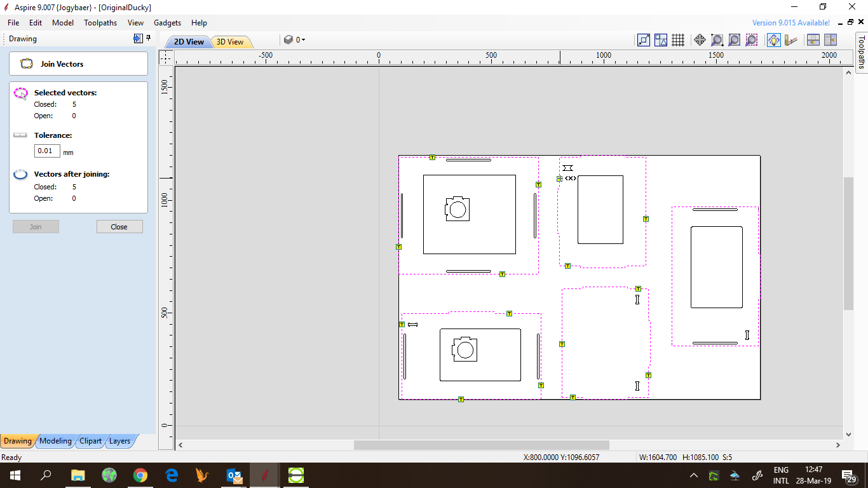Open the Windows Start menu
868x488 pixels.
coord(15,475)
